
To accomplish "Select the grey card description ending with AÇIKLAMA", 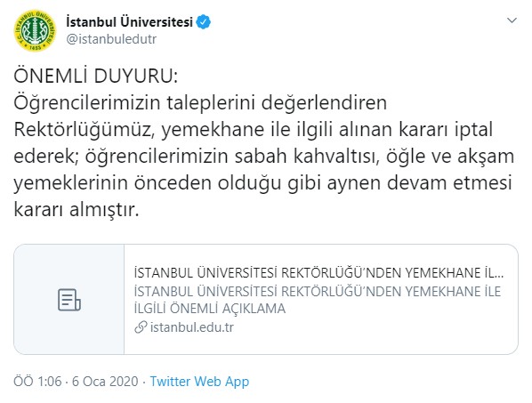I will click(x=318, y=300).
